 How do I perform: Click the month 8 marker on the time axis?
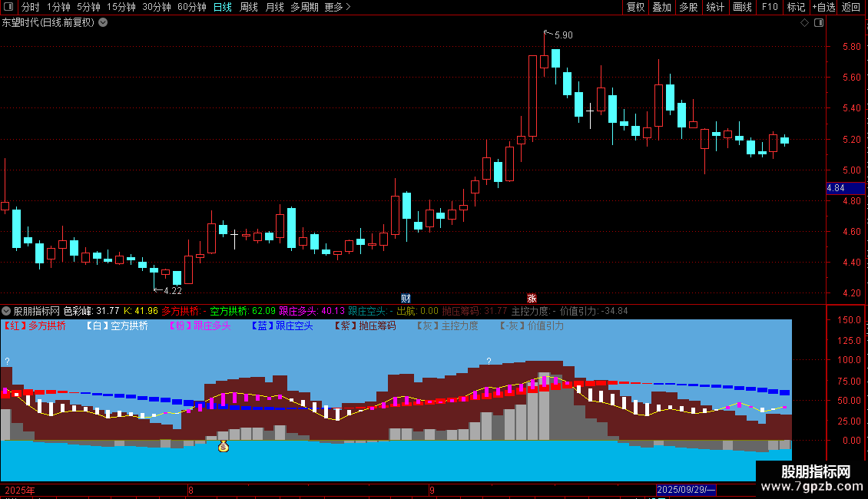pos(190,490)
